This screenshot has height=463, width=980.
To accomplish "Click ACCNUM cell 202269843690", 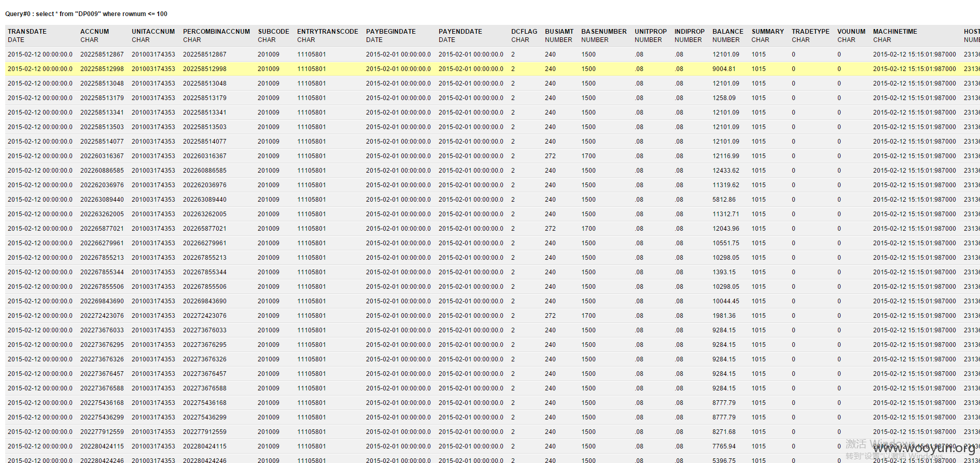I will [102, 301].
